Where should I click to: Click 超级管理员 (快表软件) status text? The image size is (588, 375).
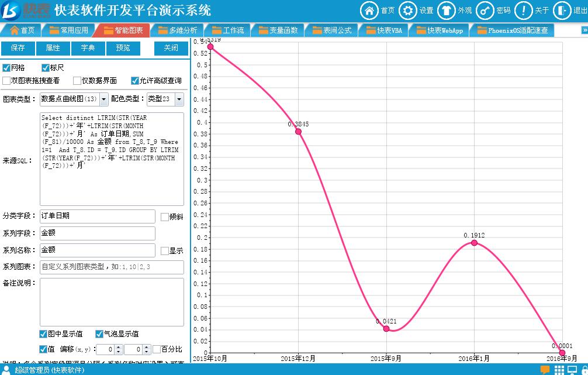[x=49, y=370]
